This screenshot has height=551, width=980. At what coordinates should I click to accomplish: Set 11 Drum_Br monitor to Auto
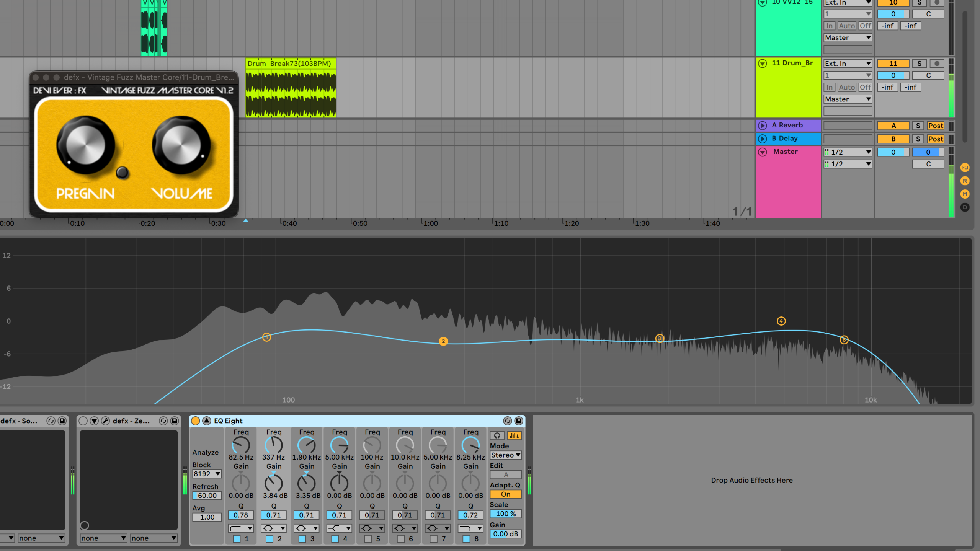coord(847,87)
